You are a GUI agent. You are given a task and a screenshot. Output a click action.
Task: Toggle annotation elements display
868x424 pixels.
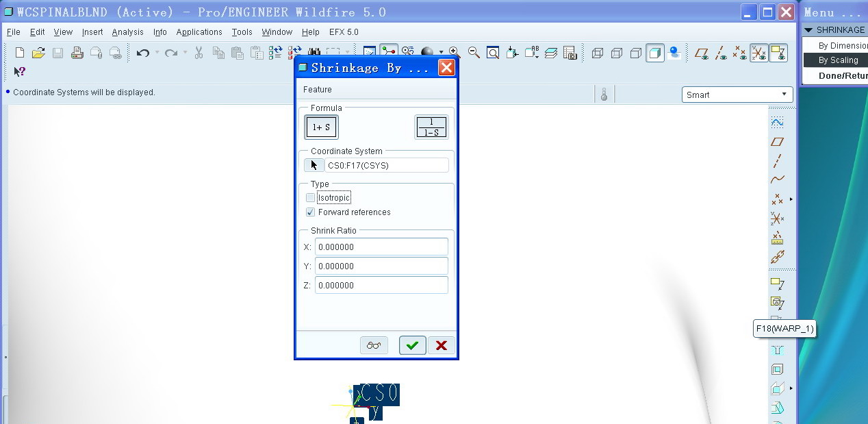pyautogui.click(x=778, y=53)
